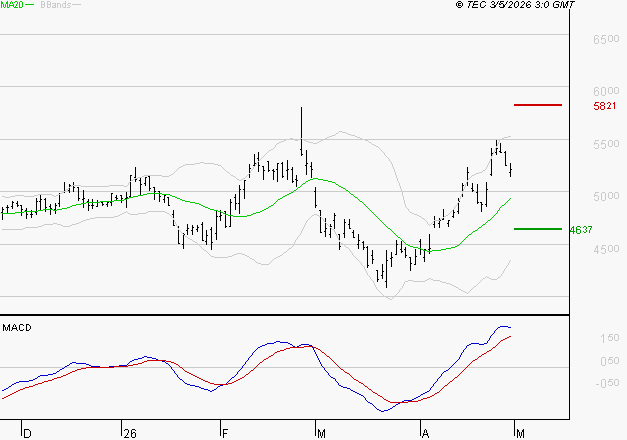Click the 4500 price axis label
The height and width of the screenshot is (440, 627).
606,249
